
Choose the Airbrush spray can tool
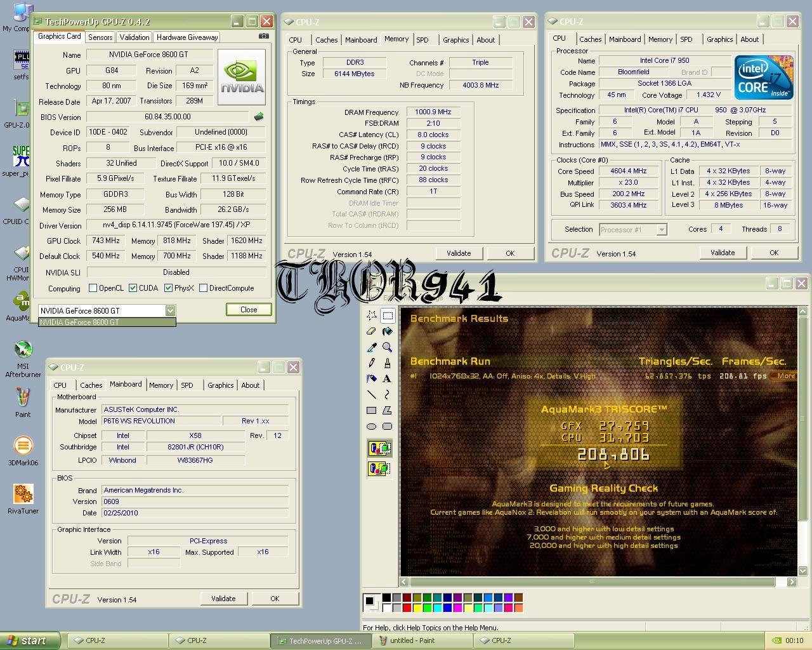click(x=372, y=379)
